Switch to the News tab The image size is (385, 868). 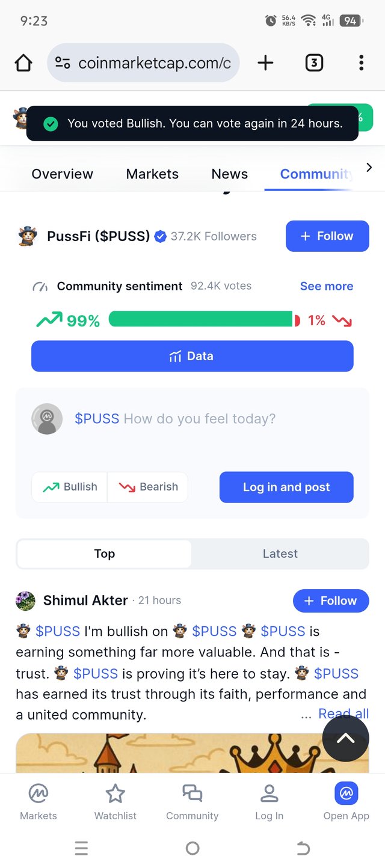[x=230, y=174]
